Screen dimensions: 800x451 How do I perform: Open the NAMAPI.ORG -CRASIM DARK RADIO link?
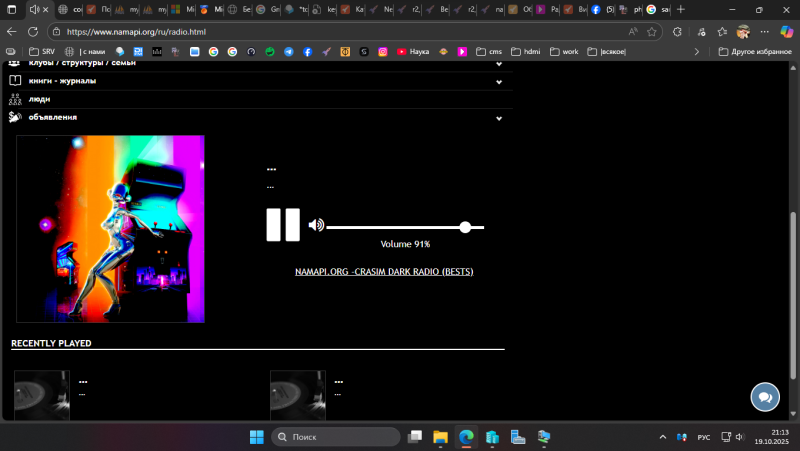pyautogui.click(x=384, y=272)
